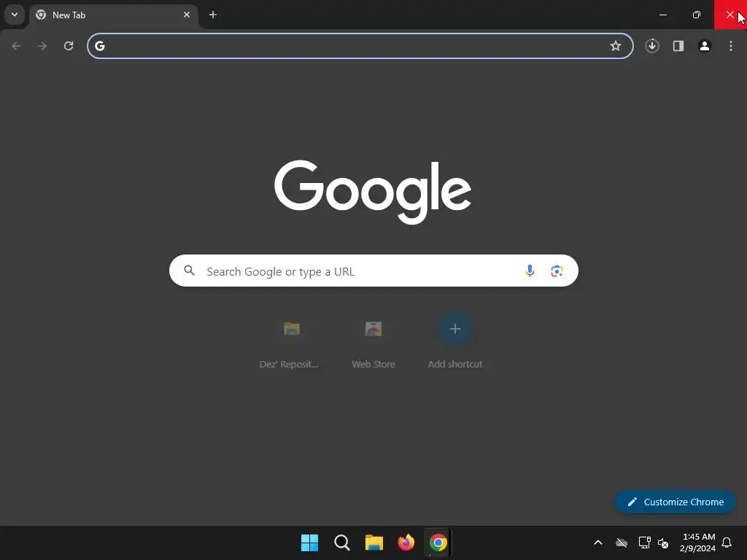Click the magnifier icon in the search box
This screenshot has height=560, width=747.
pos(190,271)
